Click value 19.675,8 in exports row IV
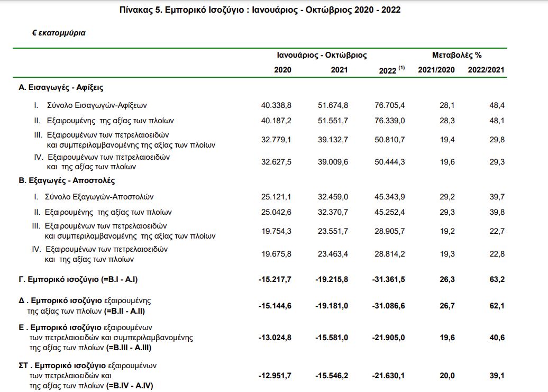This screenshot has height=392, width=548. pyautogui.click(x=276, y=254)
